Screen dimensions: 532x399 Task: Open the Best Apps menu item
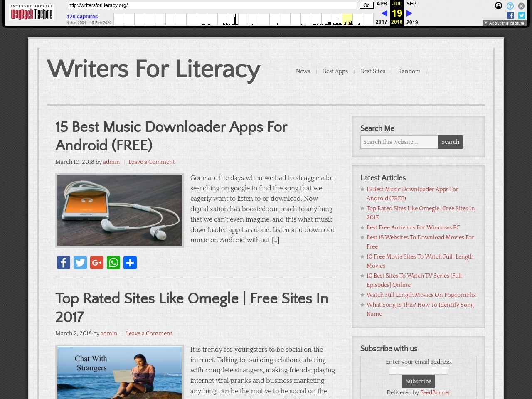tap(335, 71)
